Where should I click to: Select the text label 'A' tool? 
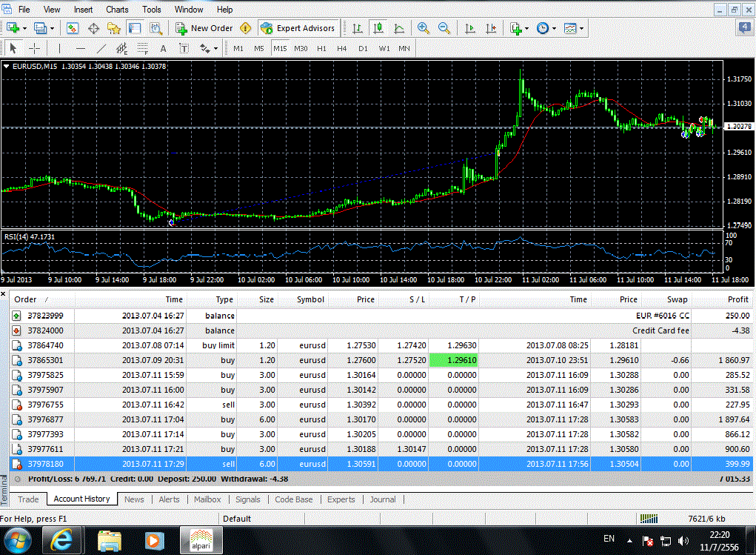(x=164, y=49)
